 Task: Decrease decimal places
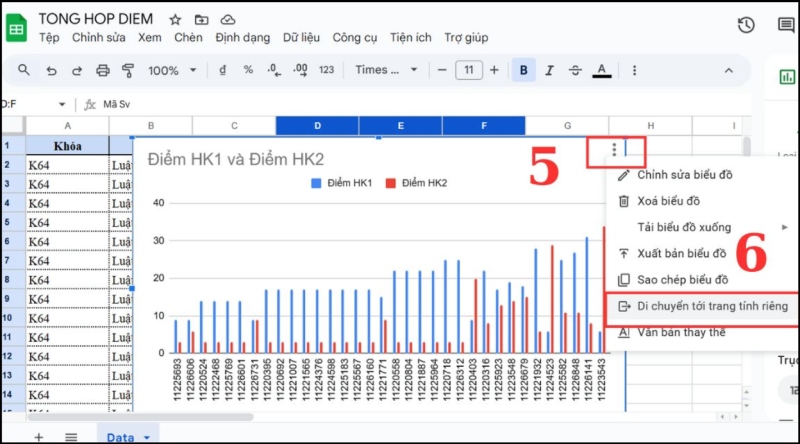pyautogui.click(x=274, y=70)
